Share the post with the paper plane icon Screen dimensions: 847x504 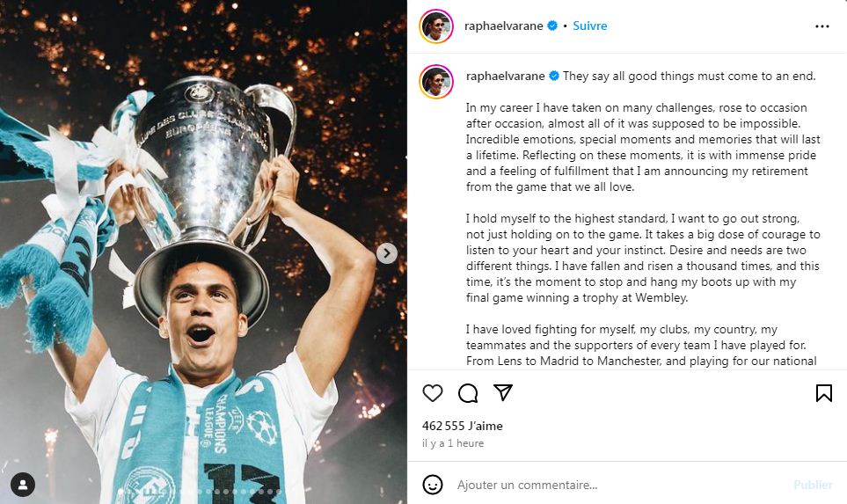point(503,392)
